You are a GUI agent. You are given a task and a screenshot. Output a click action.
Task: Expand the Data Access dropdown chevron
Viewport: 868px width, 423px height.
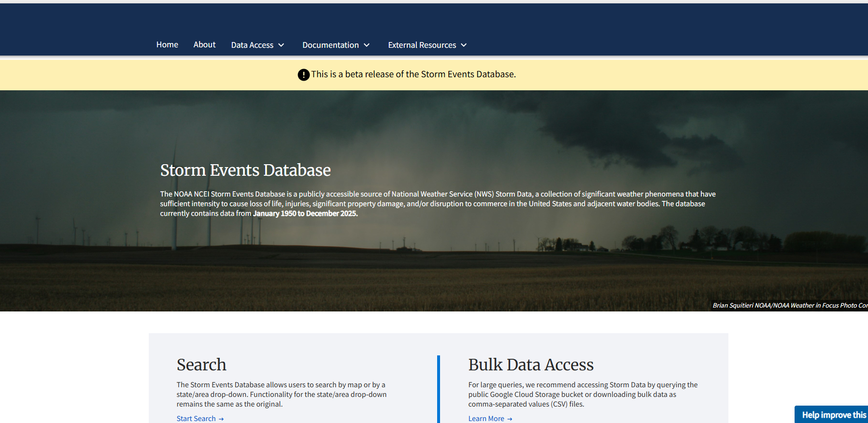[x=281, y=45]
